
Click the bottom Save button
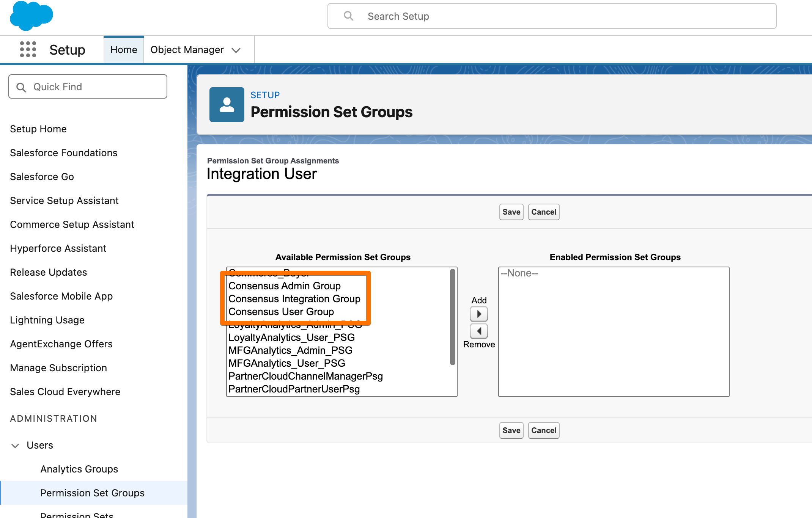tap(511, 430)
